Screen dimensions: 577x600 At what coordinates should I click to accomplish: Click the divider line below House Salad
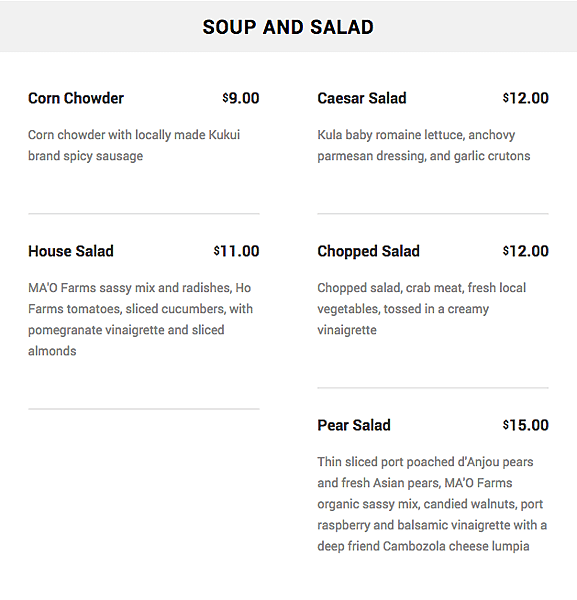point(144,409)
